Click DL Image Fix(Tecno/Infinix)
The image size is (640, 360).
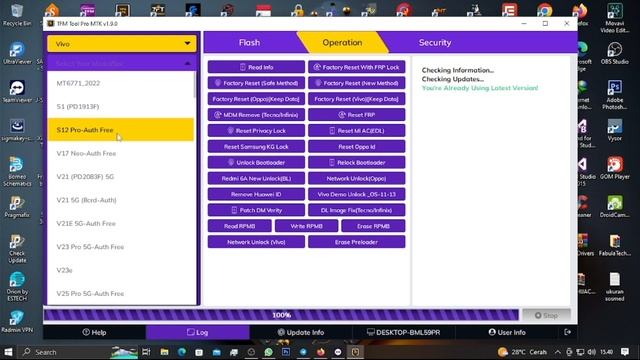tap(357, 210)
